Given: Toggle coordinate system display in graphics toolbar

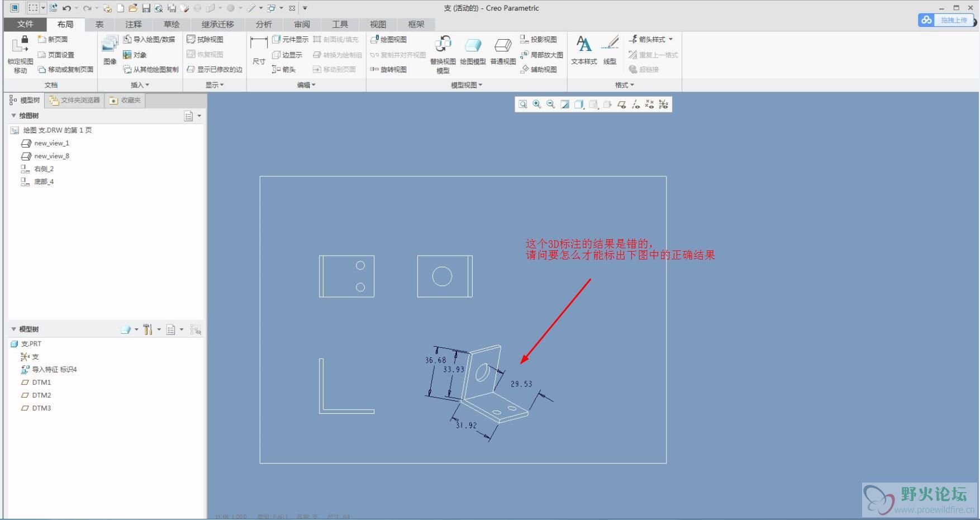Looking at the screenshot, I should tap(663, 105).
